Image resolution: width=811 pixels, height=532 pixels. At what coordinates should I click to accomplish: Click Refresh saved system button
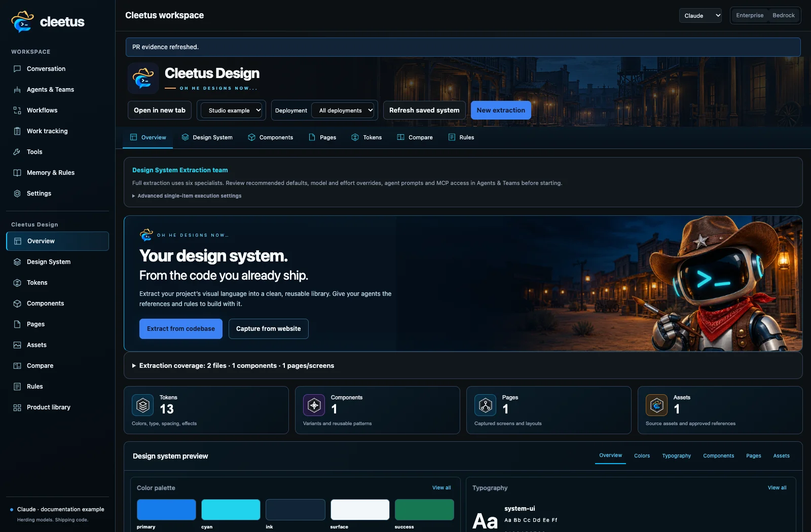click(x=424, y=110)
